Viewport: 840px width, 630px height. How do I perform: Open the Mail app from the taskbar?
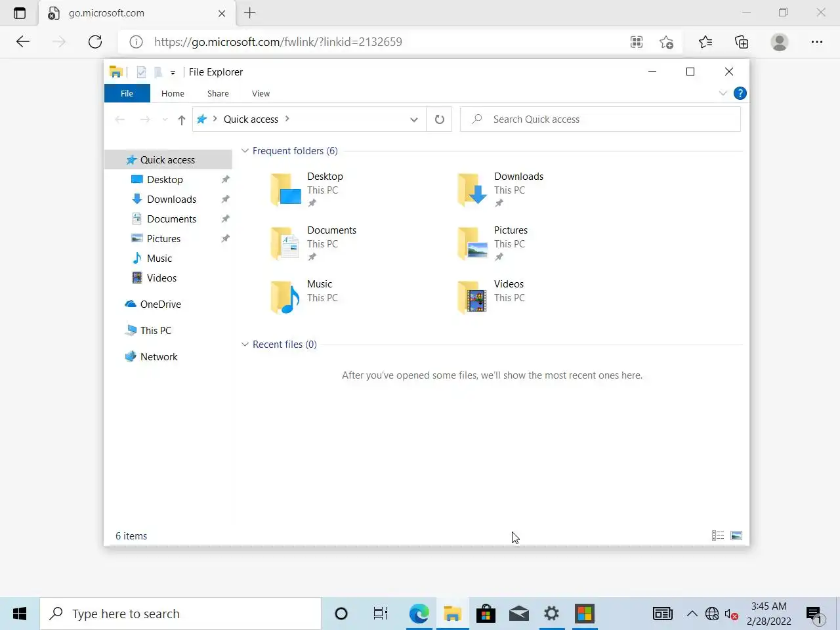click(518, 614)
